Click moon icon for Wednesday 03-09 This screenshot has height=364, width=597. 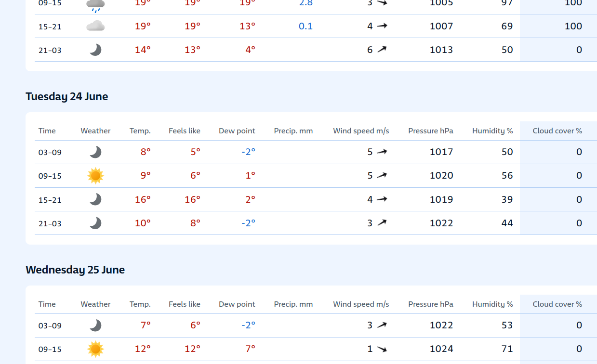[x=95, y=325]
